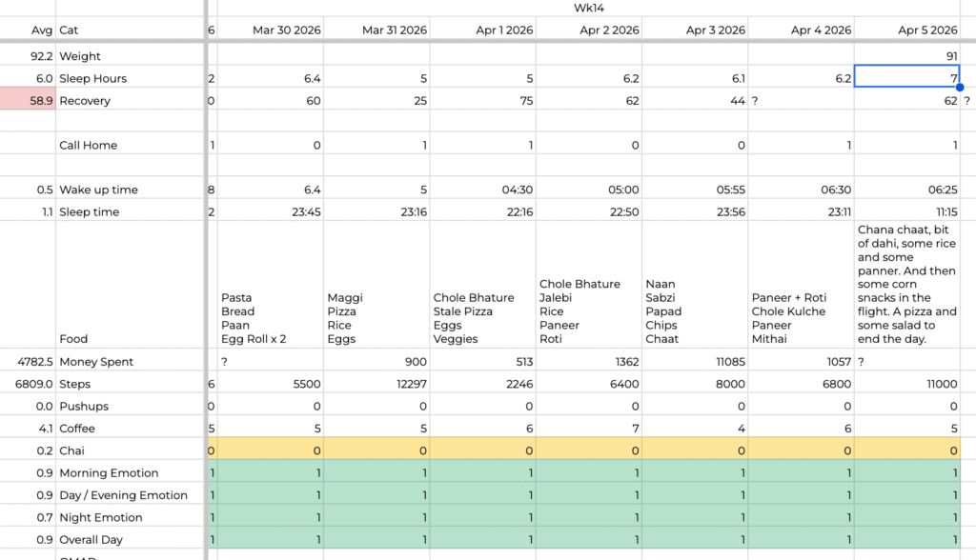Select the green Overall Day cell for Apr 5

907,540
